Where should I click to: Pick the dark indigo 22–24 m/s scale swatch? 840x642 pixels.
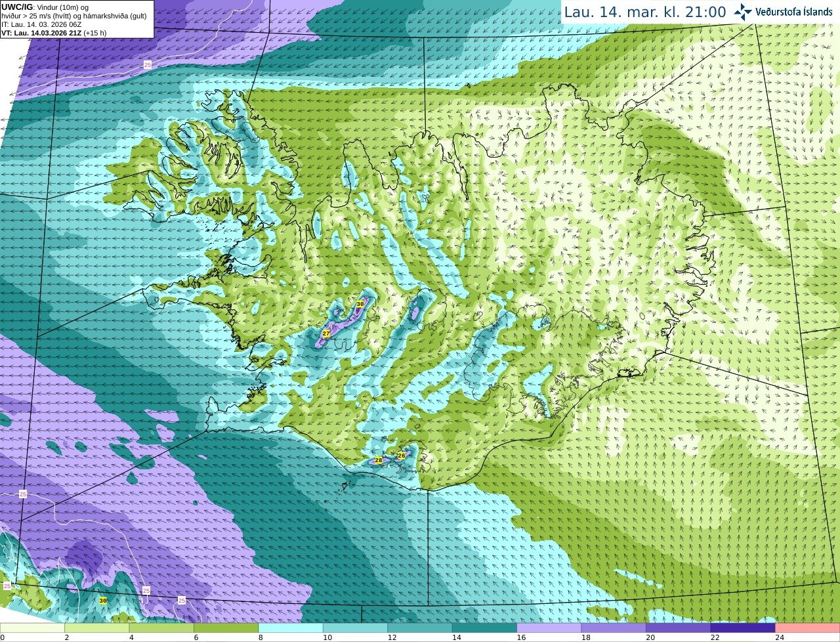[x=743, y=628]
